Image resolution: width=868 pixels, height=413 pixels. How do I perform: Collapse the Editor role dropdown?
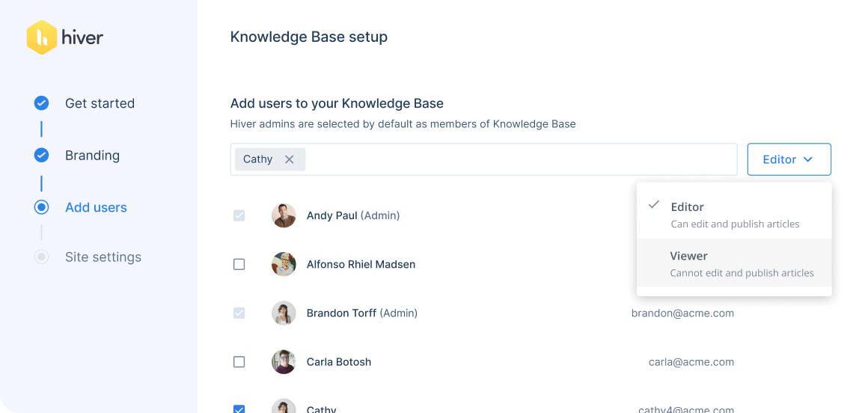[x=789, y=159]
